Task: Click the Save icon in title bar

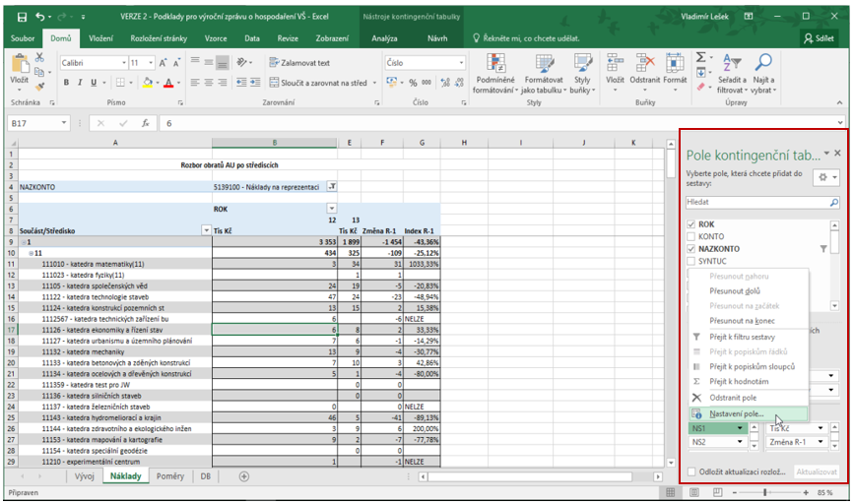Action: (x=22, y=17)
